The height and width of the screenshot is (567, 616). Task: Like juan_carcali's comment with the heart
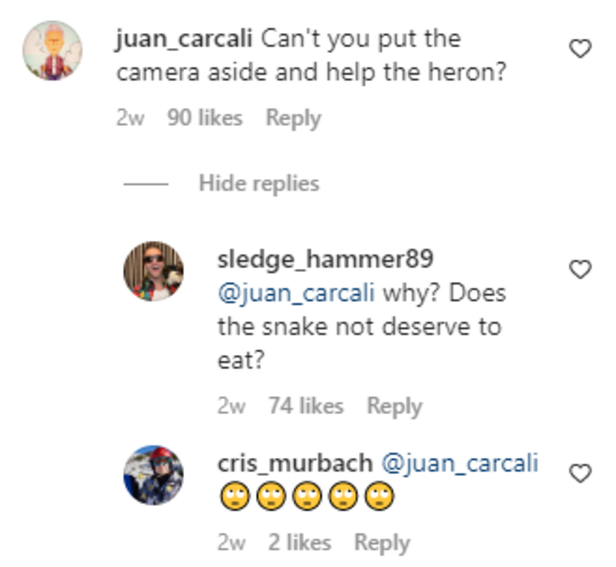(x=580, y=48)
